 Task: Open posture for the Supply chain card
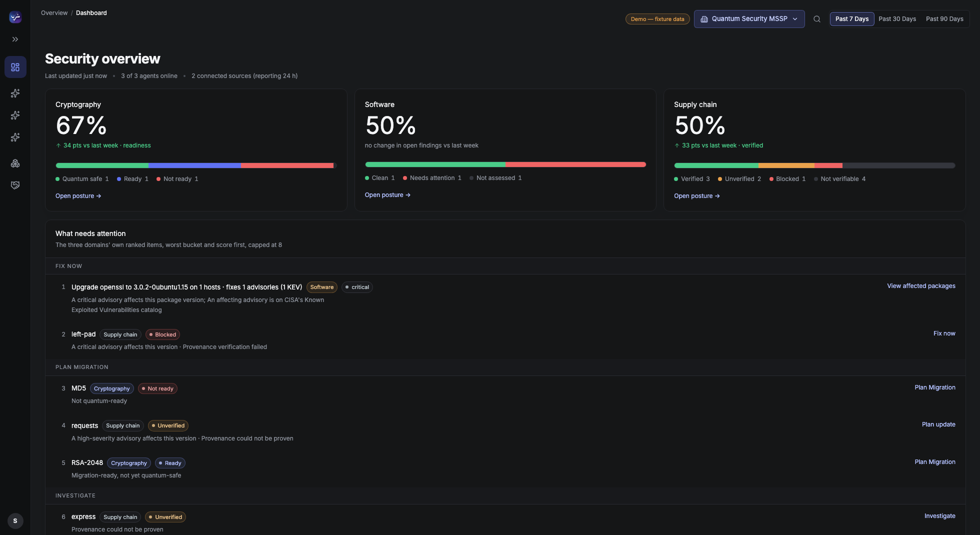tap(696, 196)
